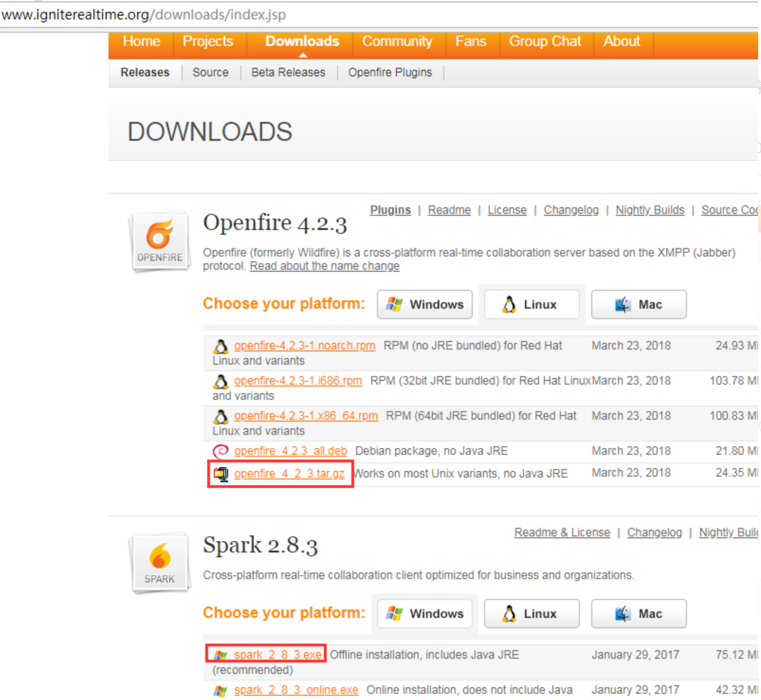Click the Spark flame logo

(160, 562)
